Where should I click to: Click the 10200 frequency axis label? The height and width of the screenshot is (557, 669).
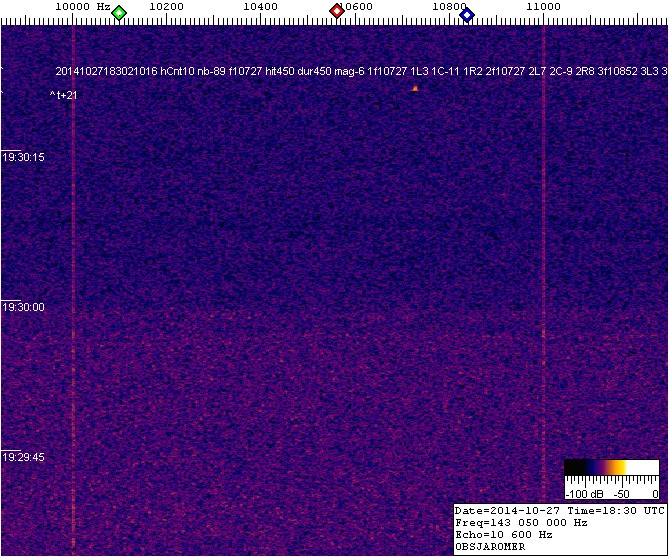pos(166,7)
